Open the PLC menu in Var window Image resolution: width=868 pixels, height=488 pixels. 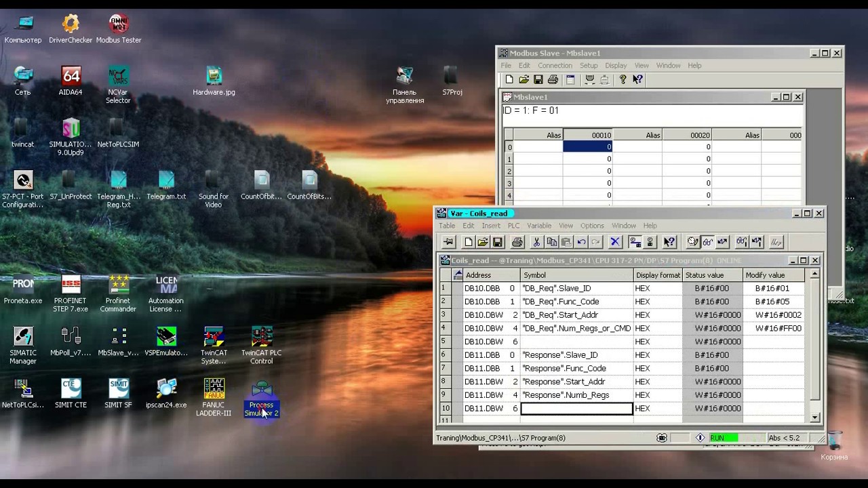[513, 226]
